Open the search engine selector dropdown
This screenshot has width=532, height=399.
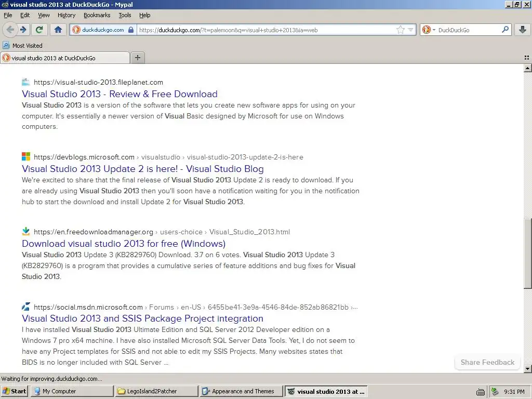point(429,30)
